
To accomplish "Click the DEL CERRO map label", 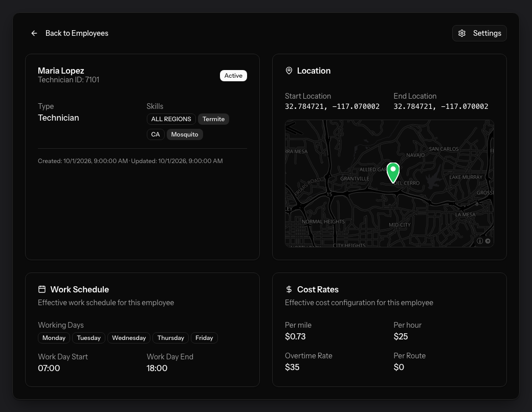I will pyautogui.click(x=407, y=183).
